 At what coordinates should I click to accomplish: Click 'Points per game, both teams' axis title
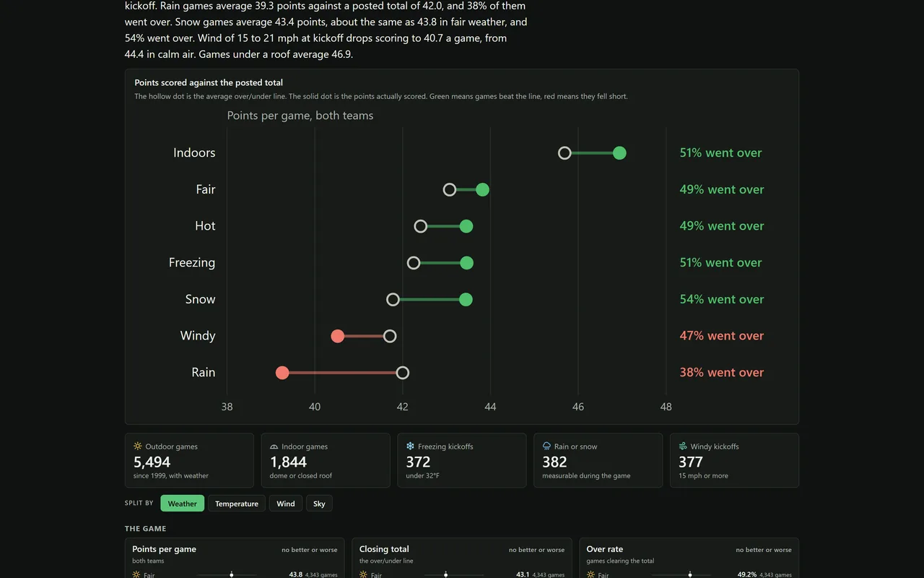(300, 116)
